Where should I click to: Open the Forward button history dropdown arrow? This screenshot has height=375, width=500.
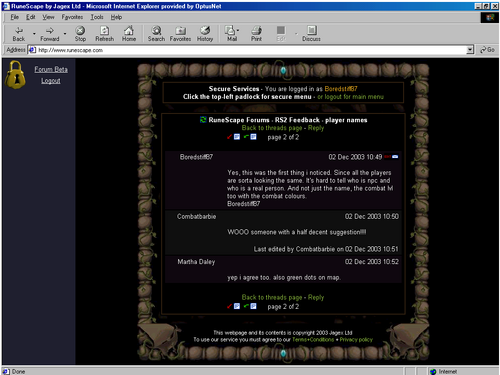point(65,34)
